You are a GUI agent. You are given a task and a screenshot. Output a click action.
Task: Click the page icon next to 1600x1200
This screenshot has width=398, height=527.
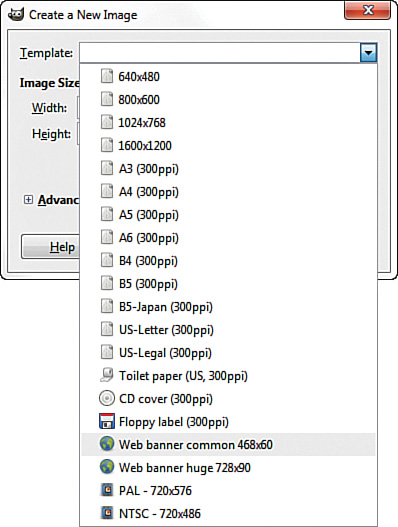107,145
